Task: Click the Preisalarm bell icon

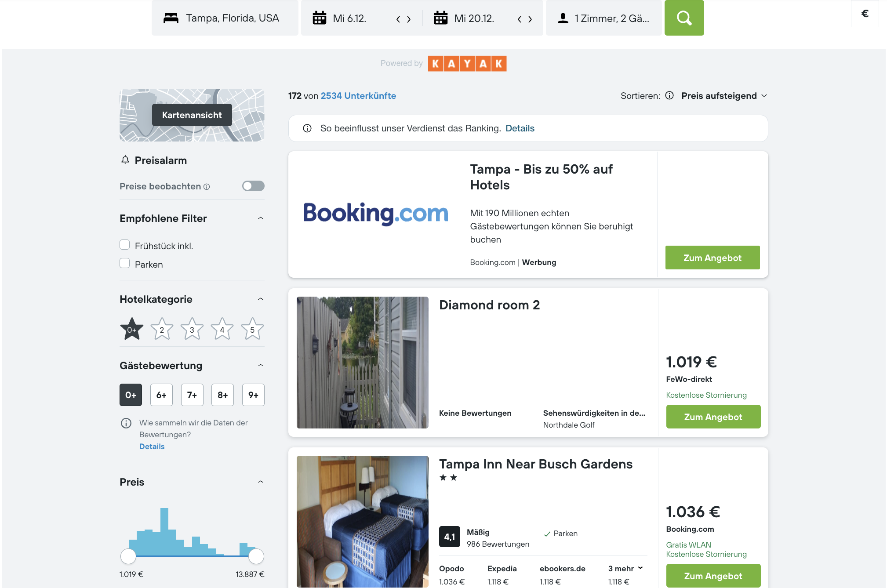Action: pyautogui.click(x=125, y=160)
